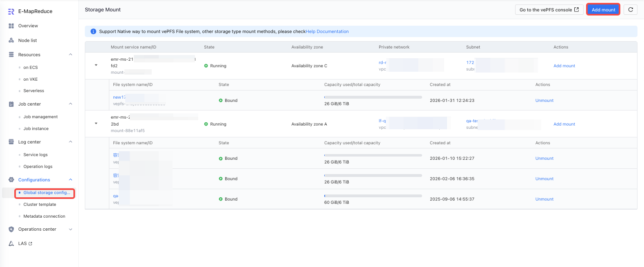Open the on ECS menu item
The image size is (644, 267).
tap(31, 68)
